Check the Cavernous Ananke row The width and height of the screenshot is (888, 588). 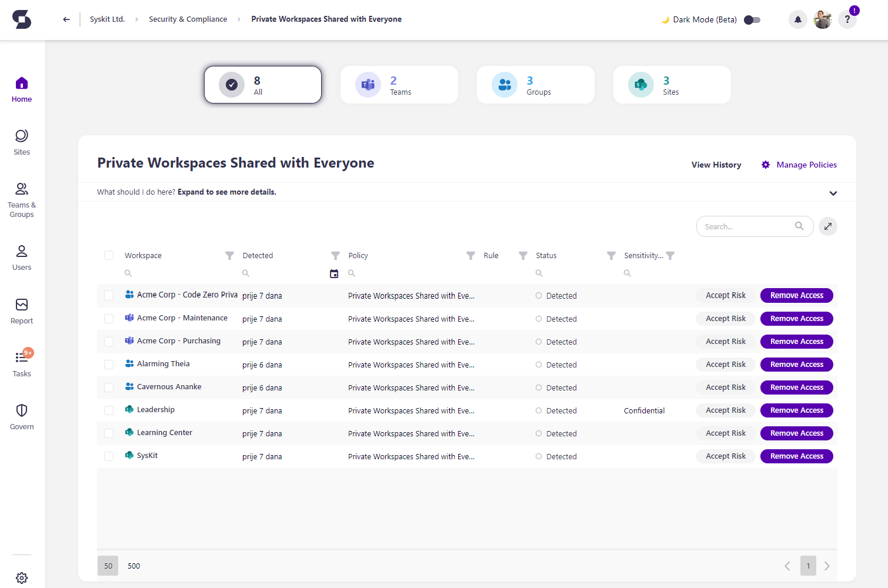coord(109,387)
